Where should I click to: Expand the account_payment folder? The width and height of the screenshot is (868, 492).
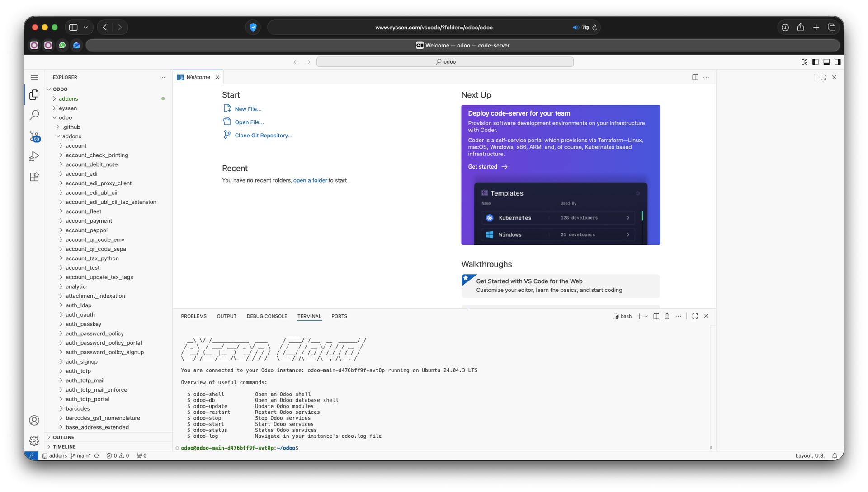[89, 221]
